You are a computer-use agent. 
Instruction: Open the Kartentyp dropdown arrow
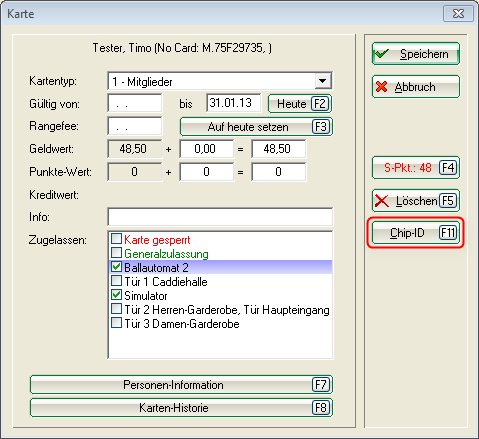(x=322, y=81)
